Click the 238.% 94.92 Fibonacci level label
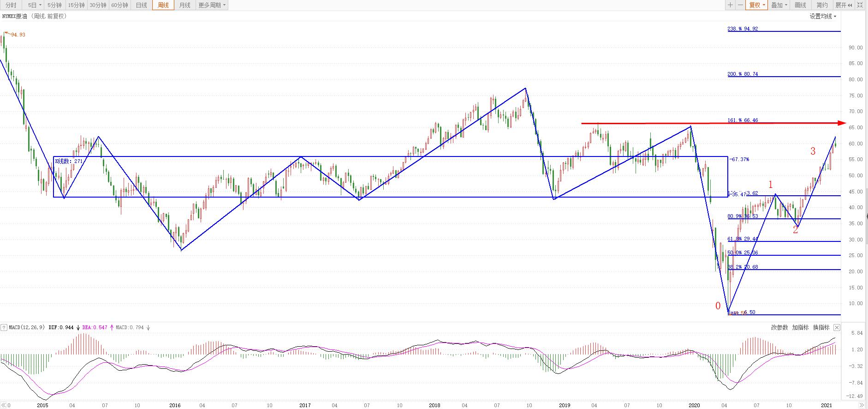The width and height of the screenshot is (868, 409). point(743,29)
